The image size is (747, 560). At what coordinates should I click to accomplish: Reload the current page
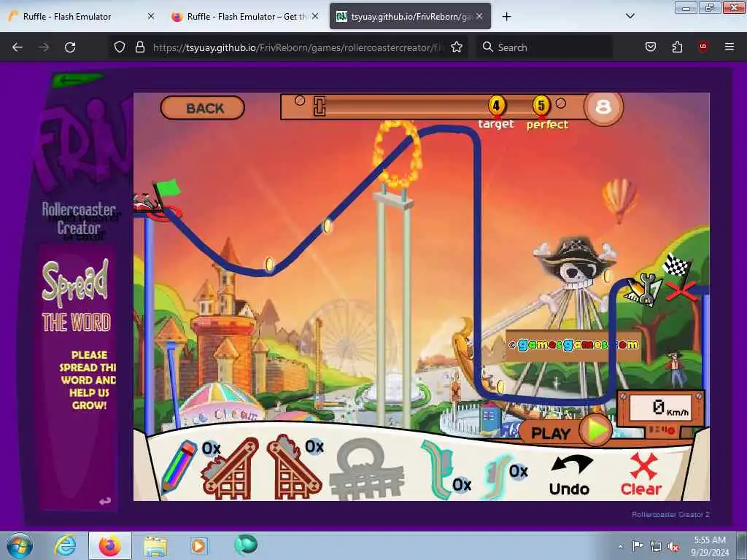(70, 47)
